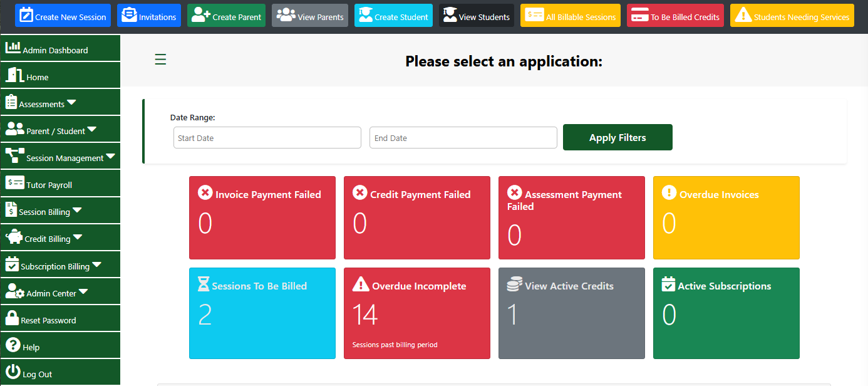
Task: Focus the End Date field
Action: pos(463,138)
